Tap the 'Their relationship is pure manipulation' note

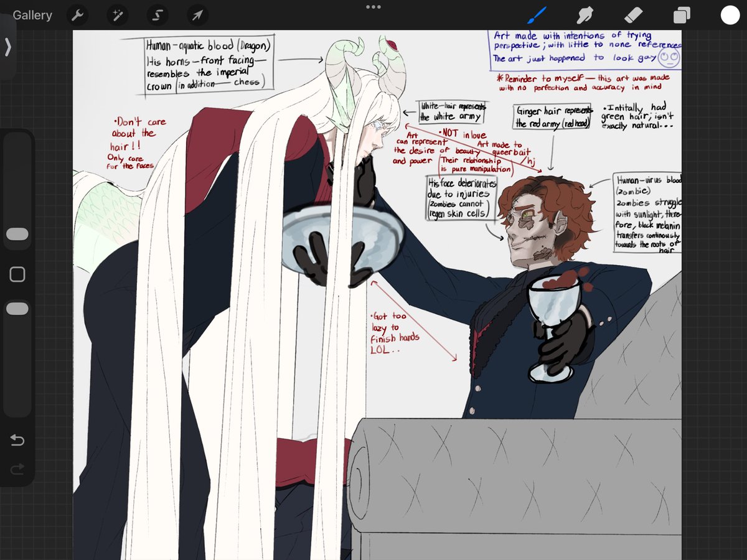coord(476,164)
